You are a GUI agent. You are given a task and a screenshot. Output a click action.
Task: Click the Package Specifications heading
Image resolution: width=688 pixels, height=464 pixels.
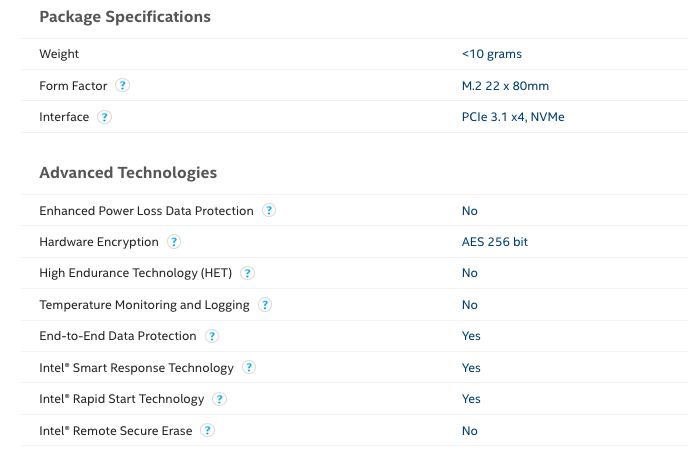pos(125,17)
